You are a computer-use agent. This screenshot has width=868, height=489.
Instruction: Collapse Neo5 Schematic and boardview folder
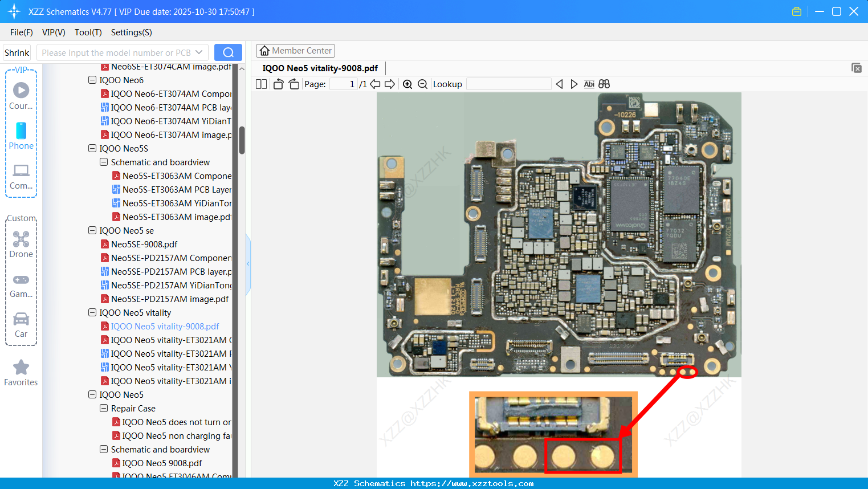coord(104,450)
